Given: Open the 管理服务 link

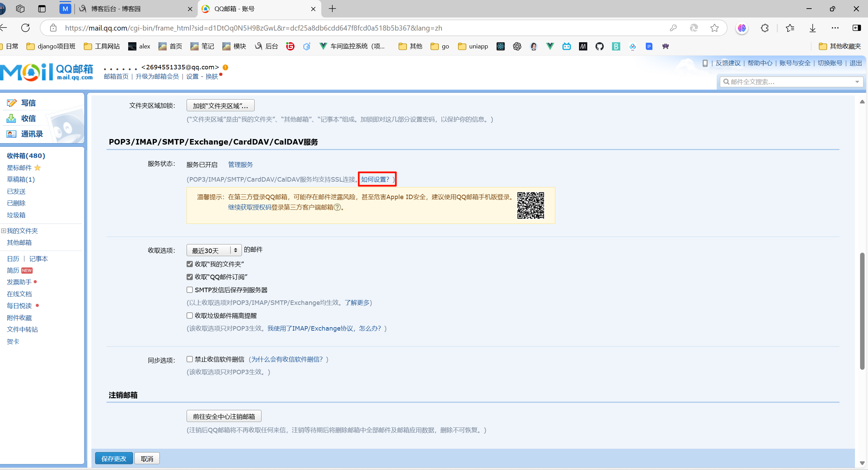Looking at the screenshot, I should click(x=240, y=164).
